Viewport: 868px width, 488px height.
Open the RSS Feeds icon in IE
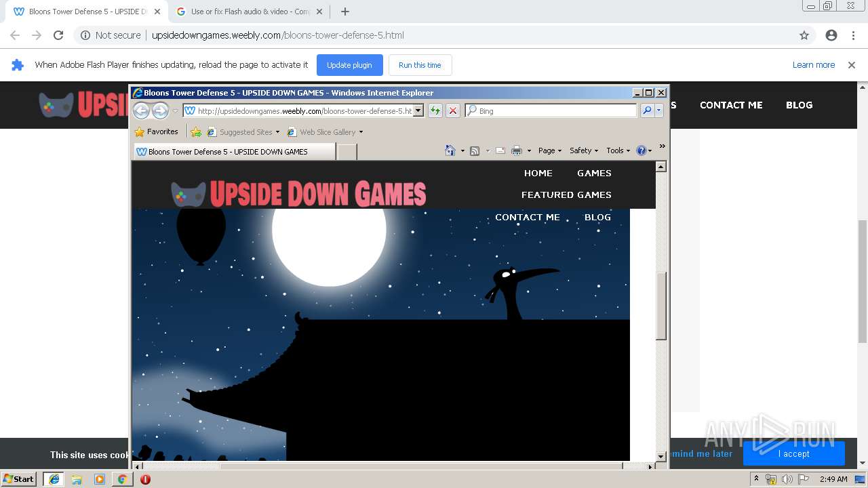click(x=475, y=150)
